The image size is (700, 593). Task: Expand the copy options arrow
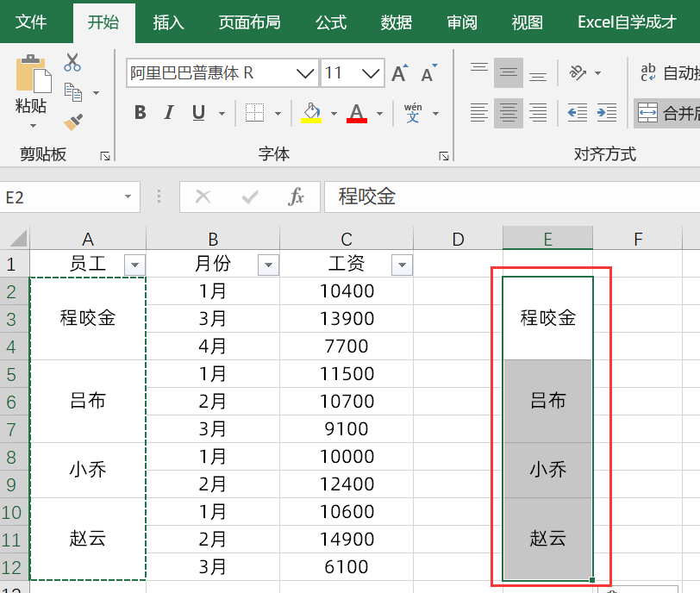point(96,93)
